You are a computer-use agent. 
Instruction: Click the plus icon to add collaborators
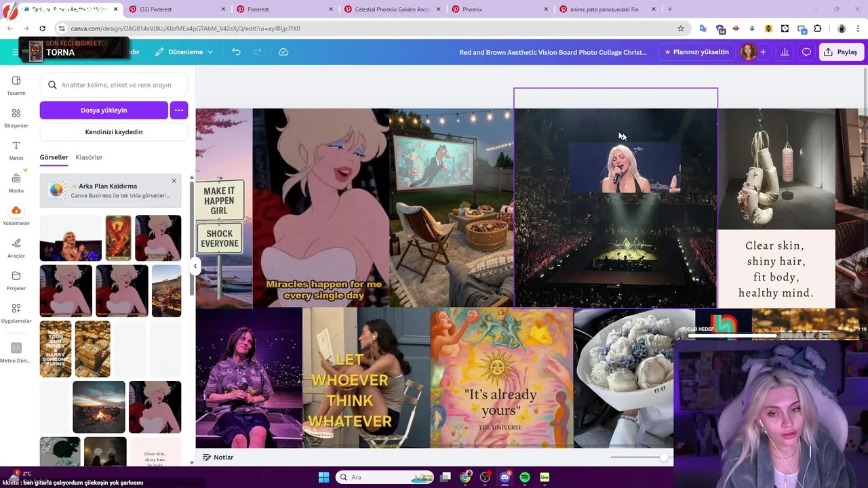point(763,52)
